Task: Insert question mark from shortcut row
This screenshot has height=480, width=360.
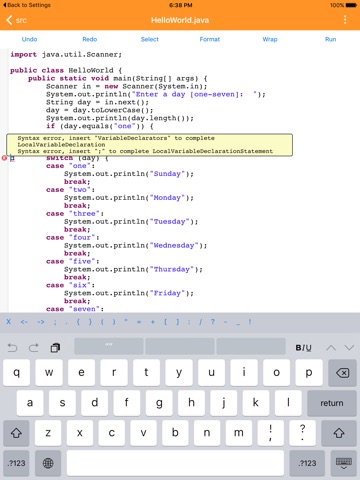Action: point(213,322)
